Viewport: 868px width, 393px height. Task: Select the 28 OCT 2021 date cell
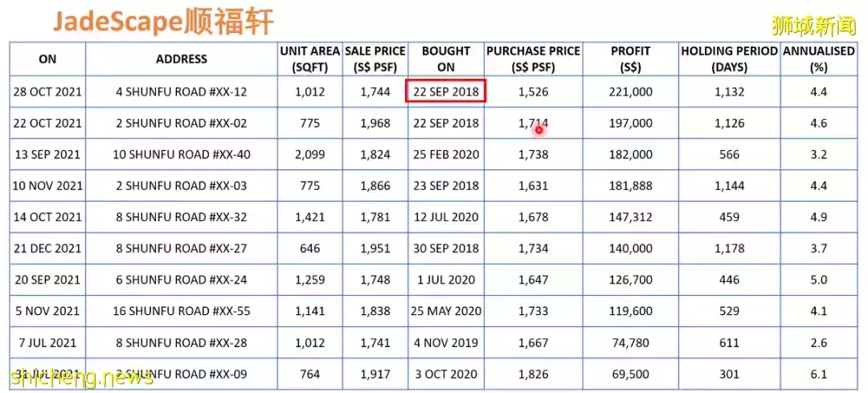(47, 92)
